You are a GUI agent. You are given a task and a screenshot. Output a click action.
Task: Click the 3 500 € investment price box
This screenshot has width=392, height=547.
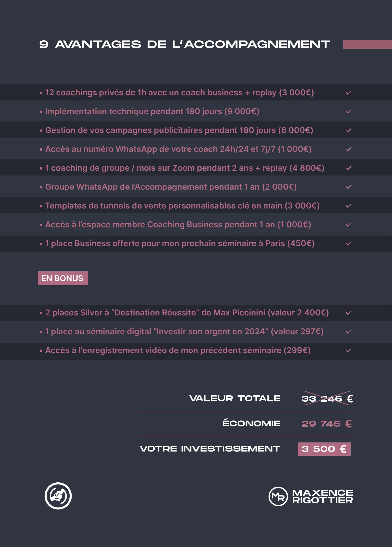[324, 449]
